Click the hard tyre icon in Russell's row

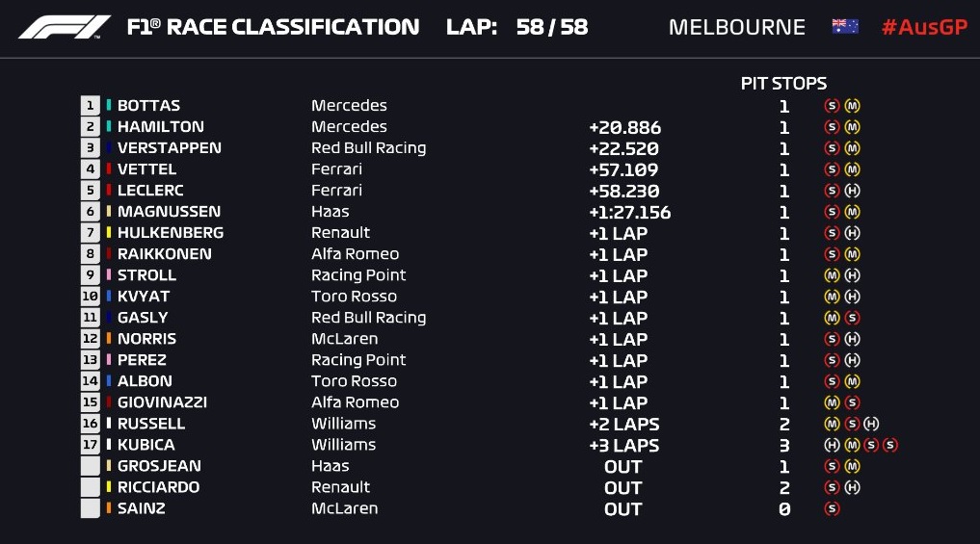click(x=871, y=424)
